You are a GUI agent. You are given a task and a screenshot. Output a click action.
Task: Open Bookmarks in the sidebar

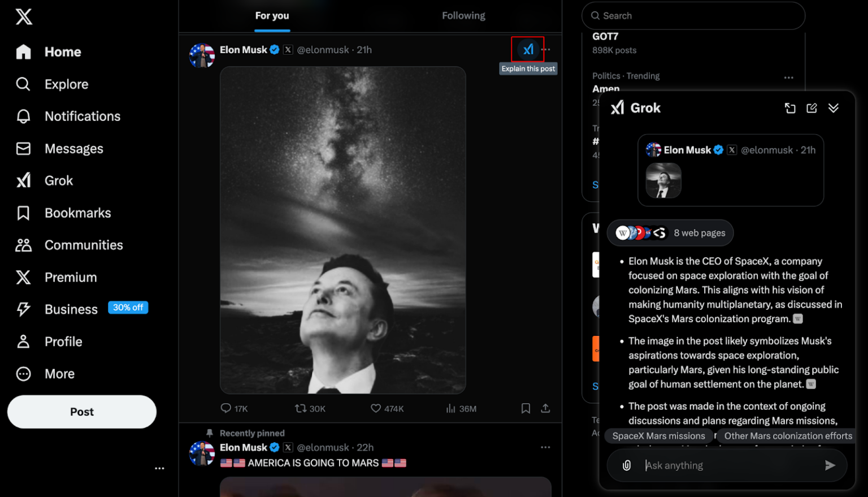pos(77,213)
